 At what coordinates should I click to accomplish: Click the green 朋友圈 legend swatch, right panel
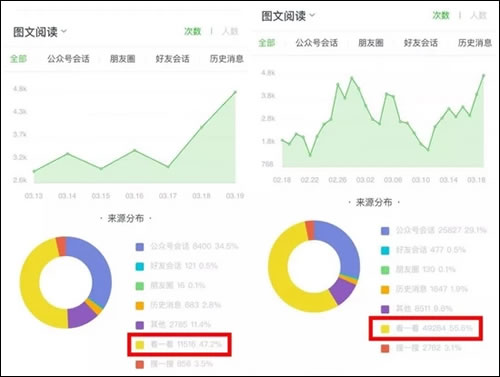pos(385,270)
